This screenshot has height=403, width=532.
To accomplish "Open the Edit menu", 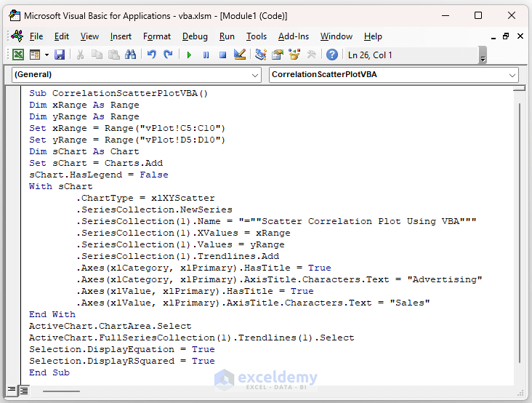I will click(x=61, y=36).
